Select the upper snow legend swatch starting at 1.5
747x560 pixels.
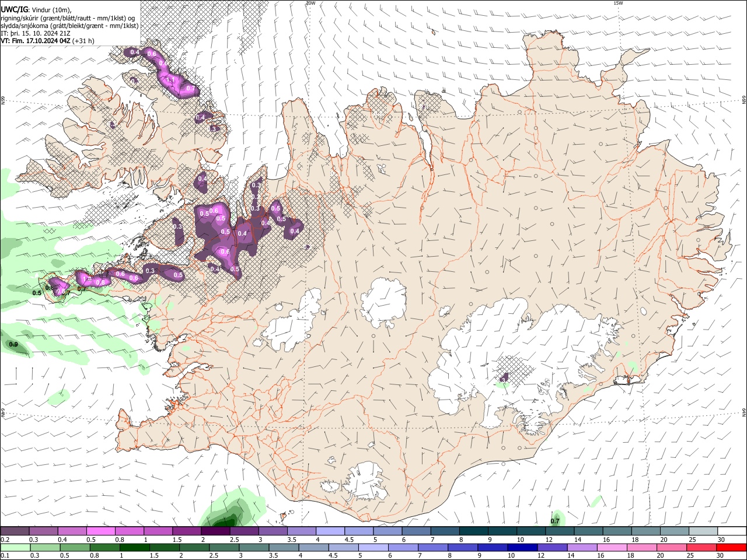[187, 531]
